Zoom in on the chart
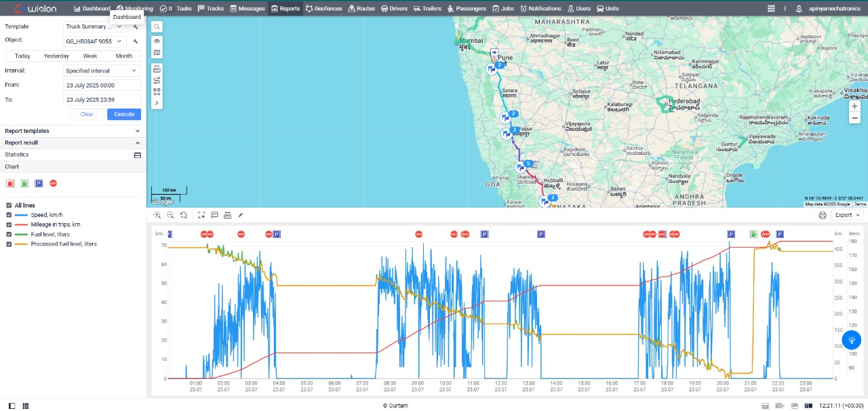This screenshot has width=868, height=411. coord(157,215)
